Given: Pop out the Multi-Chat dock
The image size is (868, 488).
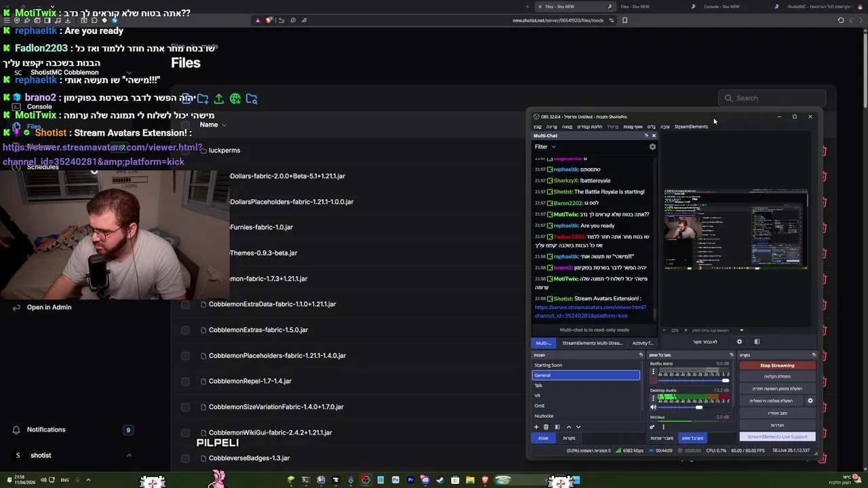Looking at the screenshot, I should (646, 136).
